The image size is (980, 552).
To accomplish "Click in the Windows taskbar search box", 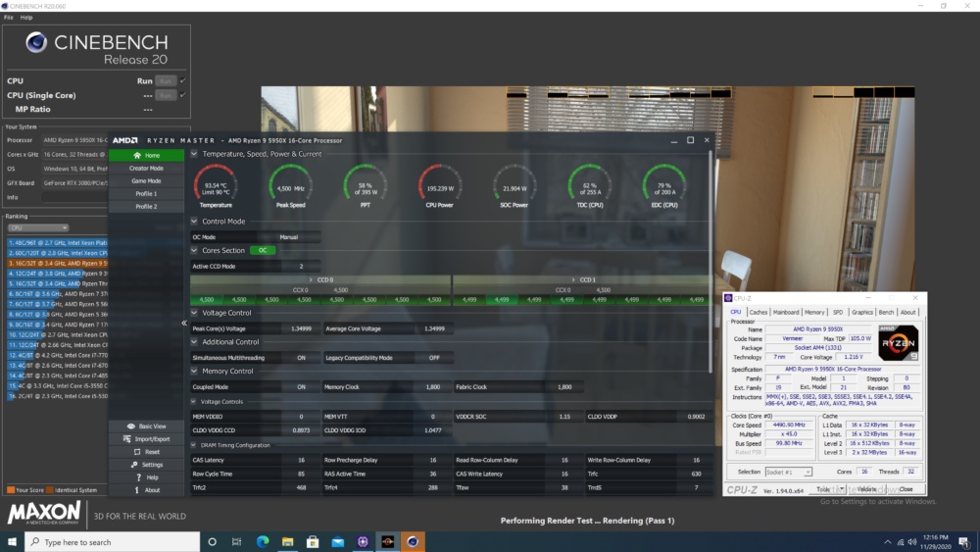I will tap(113, 542).
